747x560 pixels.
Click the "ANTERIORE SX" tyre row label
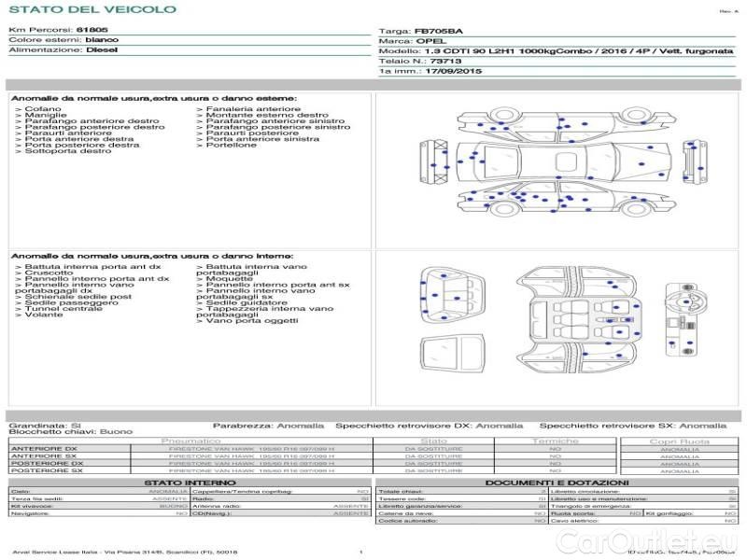[44, 456]
